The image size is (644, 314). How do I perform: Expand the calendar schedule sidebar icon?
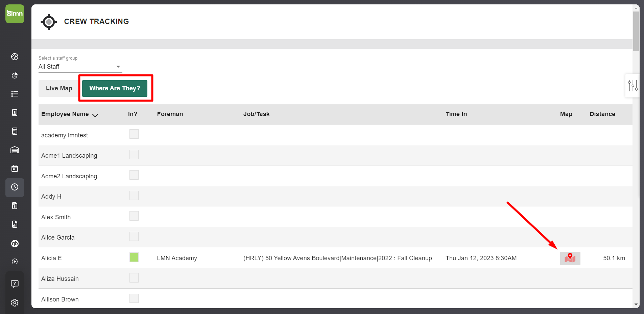click(x=15, y=168)
